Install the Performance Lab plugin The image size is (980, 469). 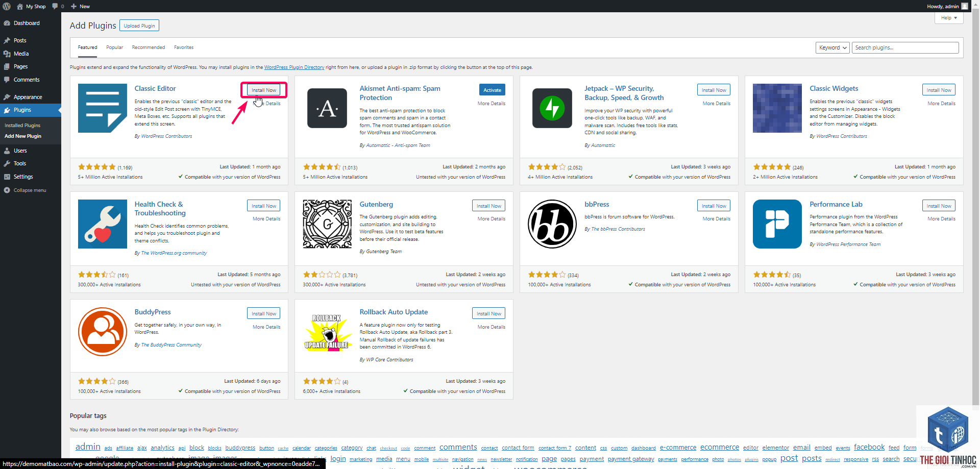click(x=939, y=206)
